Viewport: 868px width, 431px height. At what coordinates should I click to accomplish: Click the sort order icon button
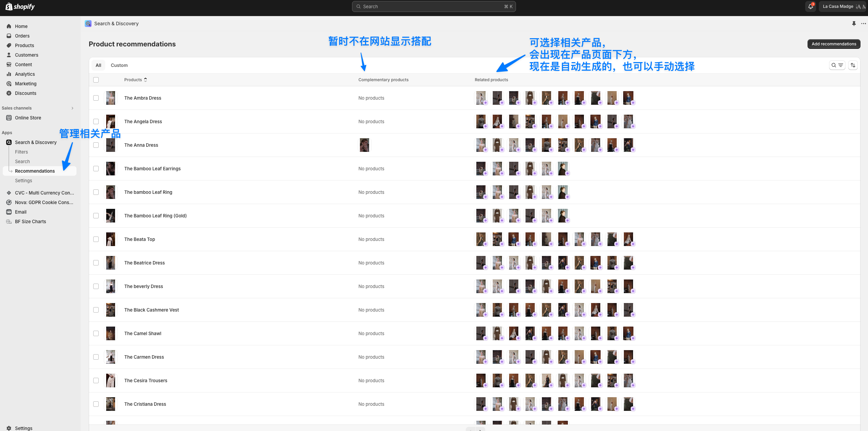(x=853, y=65)
